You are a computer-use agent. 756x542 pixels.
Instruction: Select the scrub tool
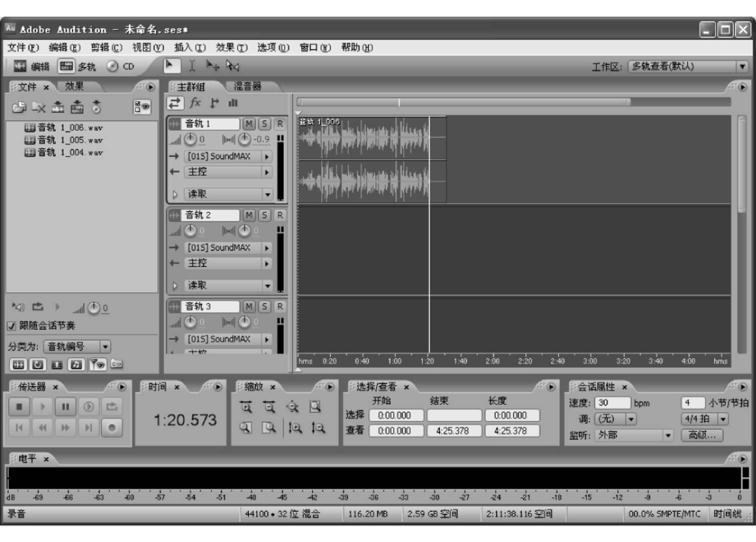point(233,66)
